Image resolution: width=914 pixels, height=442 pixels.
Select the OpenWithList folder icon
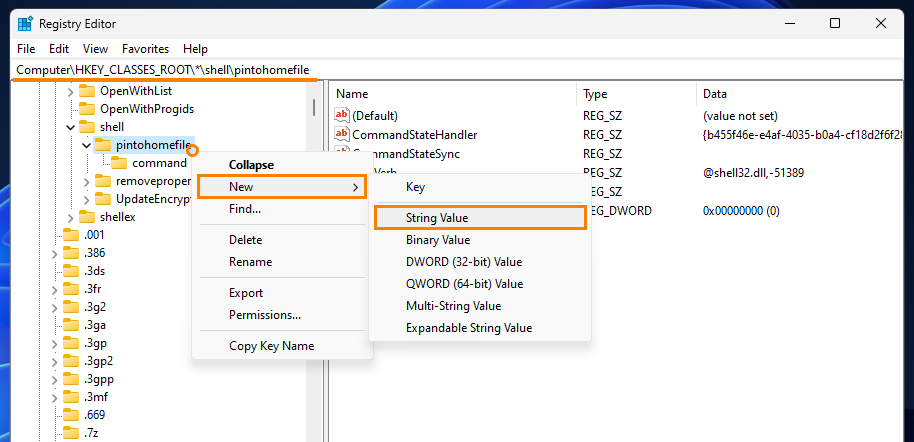point(87,91)
